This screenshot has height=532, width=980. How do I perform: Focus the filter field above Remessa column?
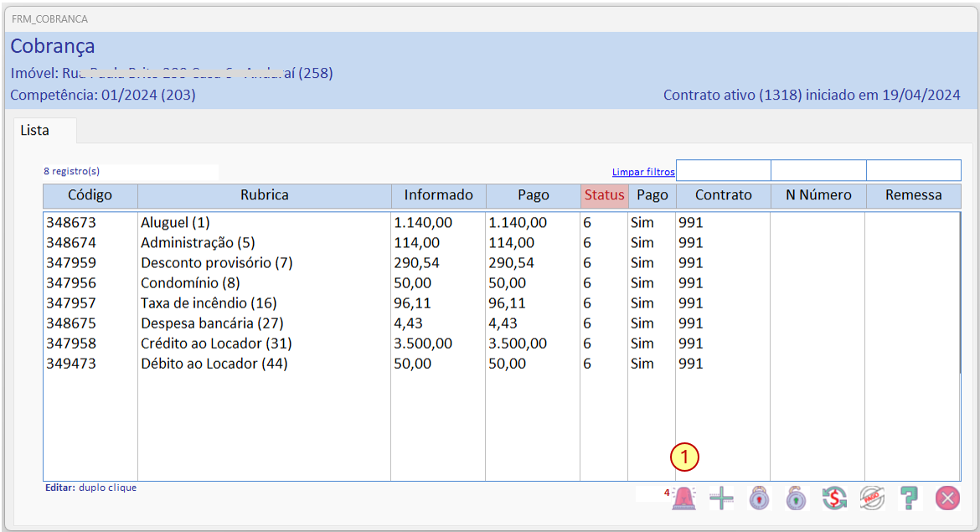coord(914,170)
